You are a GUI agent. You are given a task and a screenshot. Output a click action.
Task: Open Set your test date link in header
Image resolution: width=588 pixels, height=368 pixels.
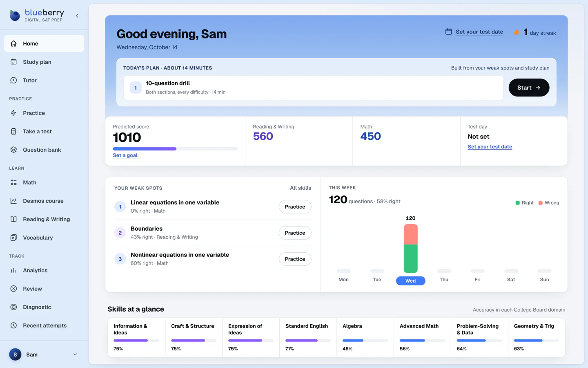[x=479, y=31]
